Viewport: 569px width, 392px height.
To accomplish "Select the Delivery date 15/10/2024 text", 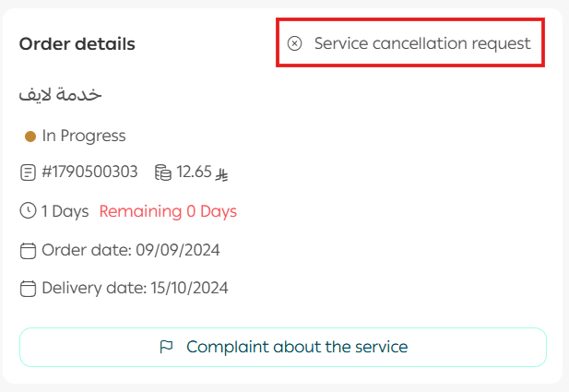I will [x=135, y=288].
